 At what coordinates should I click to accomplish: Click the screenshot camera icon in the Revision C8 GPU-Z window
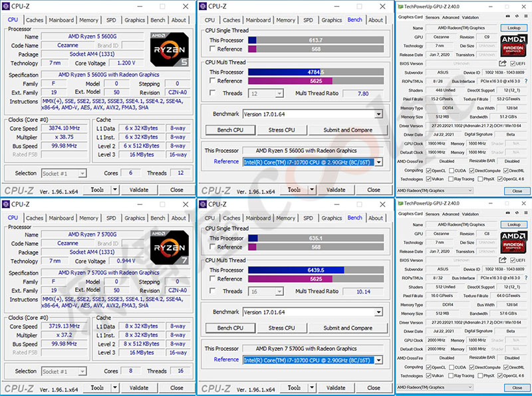[x=508, y=213]
